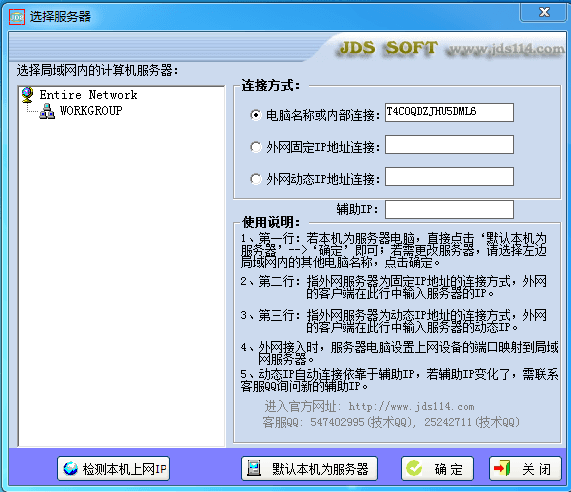Click the 选择局域网内的计算机服务器 label
Image resolution: width=571 pixels, height=492 pixels.
(98, 70)
